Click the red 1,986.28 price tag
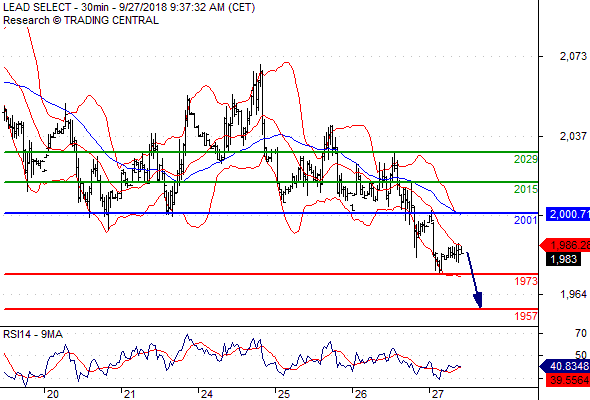Image resolution: width=590 pixels, height=400 pixels. pos(565,245)
